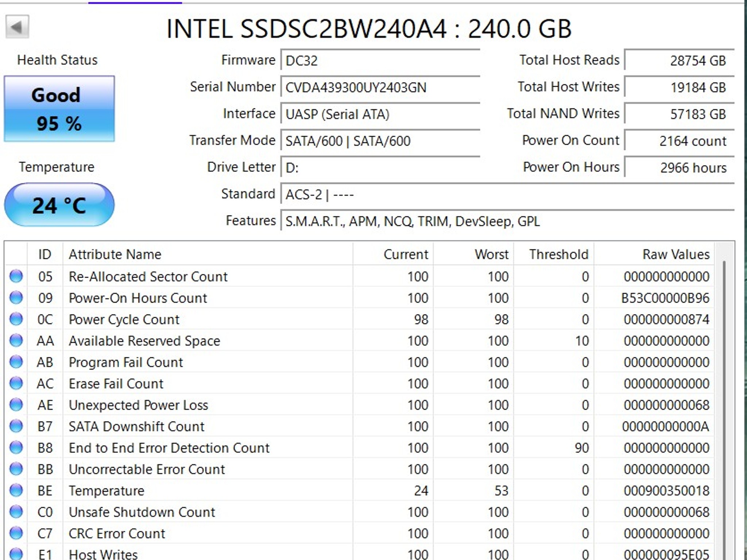Viewport: 747px width, 560px height.
Task: Select the Re-Allocated Sector Count row name
Action: (x=148, y=276)
